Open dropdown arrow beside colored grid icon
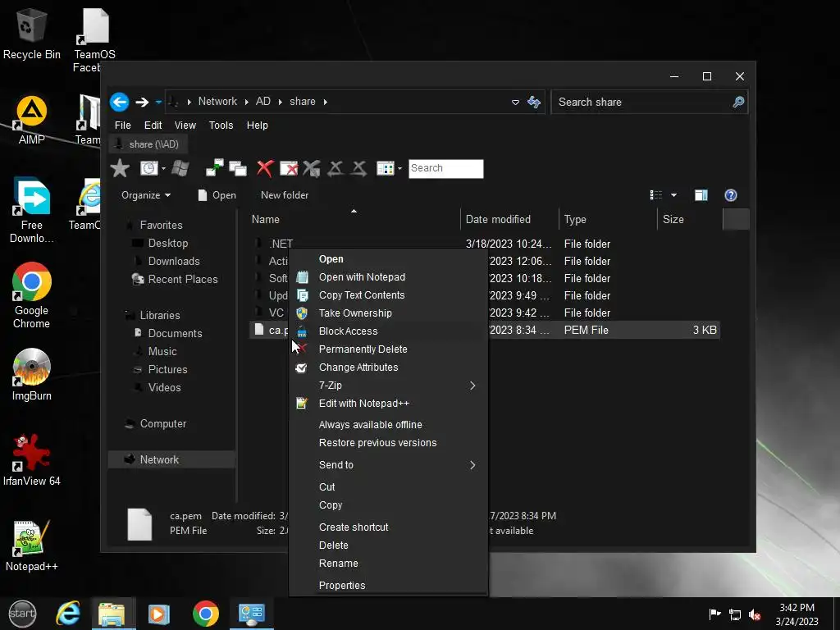840x630 pixels. [x=399, y=168]
